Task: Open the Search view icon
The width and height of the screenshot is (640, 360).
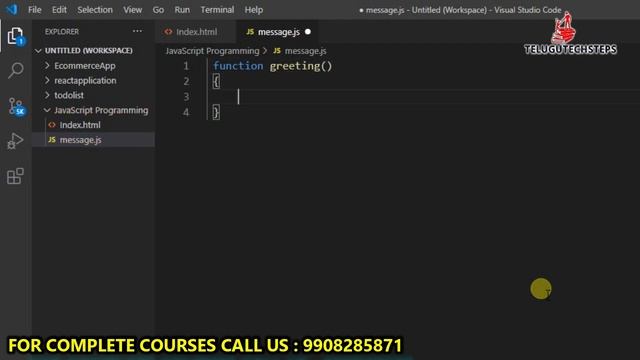Action: [16, 71]
